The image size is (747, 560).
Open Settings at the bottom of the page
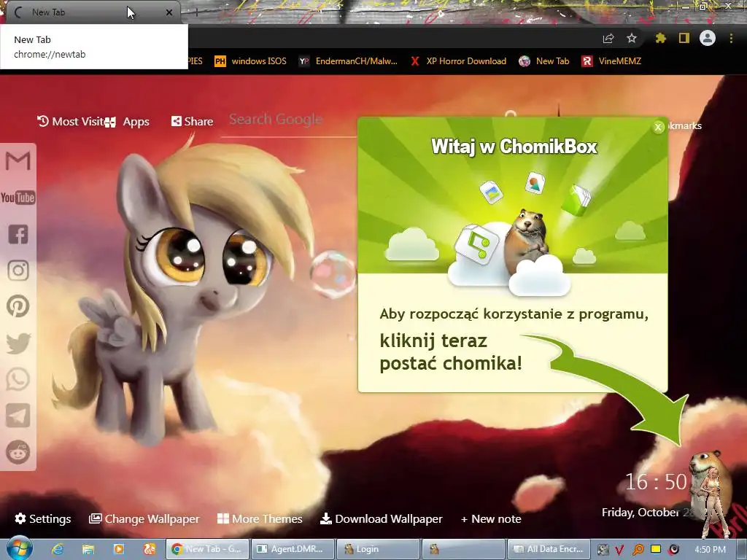pos(43,518)
